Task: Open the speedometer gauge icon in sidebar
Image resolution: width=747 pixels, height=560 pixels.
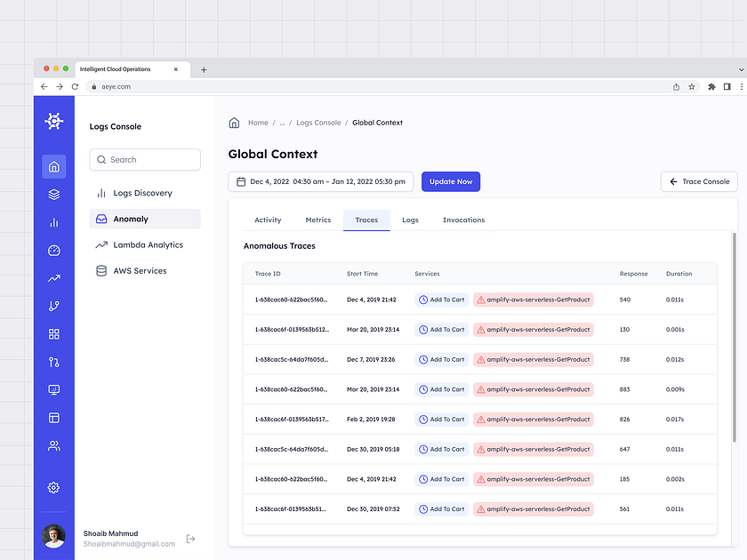Action: pos(53,251)
